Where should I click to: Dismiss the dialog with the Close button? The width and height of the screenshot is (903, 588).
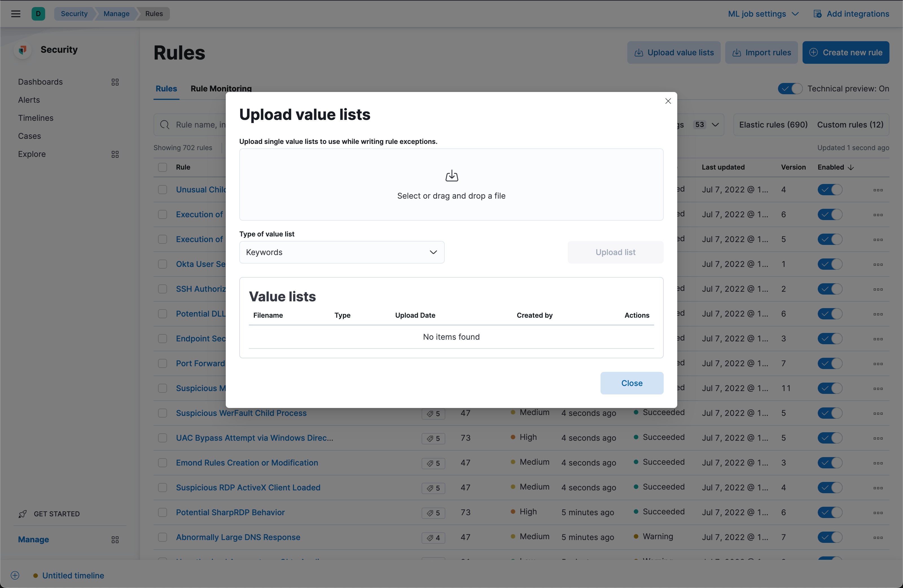632,383
